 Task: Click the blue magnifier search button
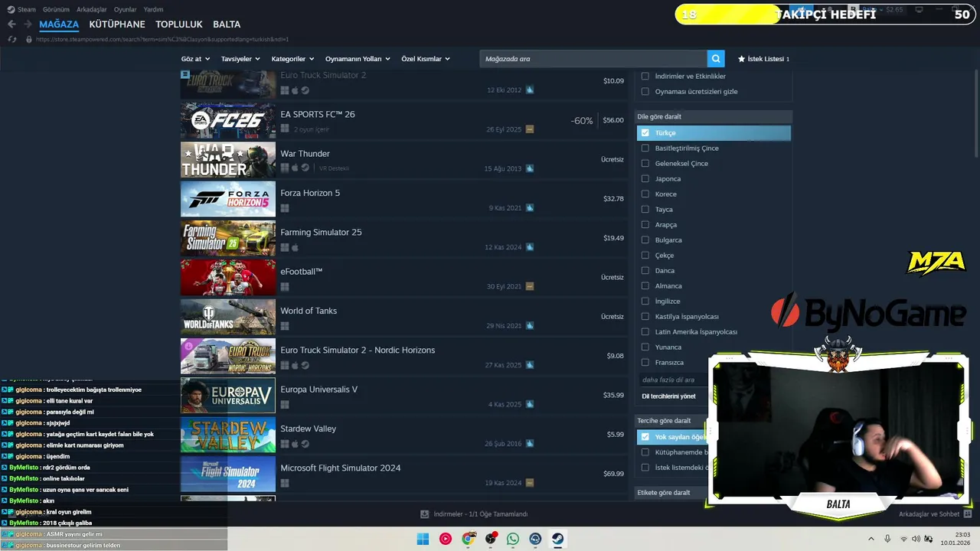716,59
